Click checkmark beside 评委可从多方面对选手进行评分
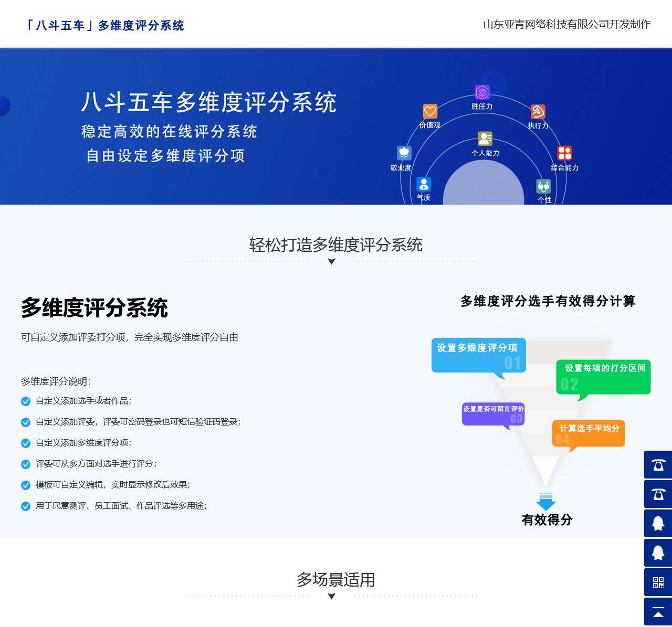This screenshot has height=627, width=672. click(26, 464)
